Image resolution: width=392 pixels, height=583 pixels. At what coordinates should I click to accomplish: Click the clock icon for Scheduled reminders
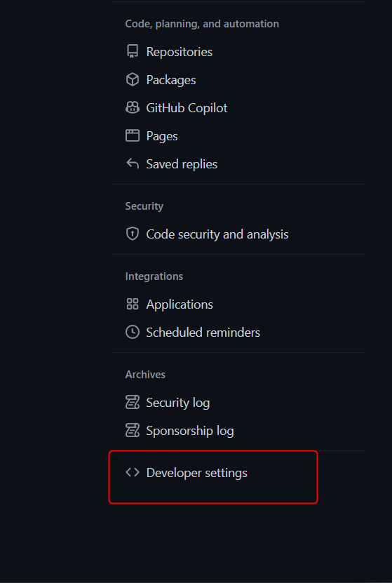coord(133,332)
